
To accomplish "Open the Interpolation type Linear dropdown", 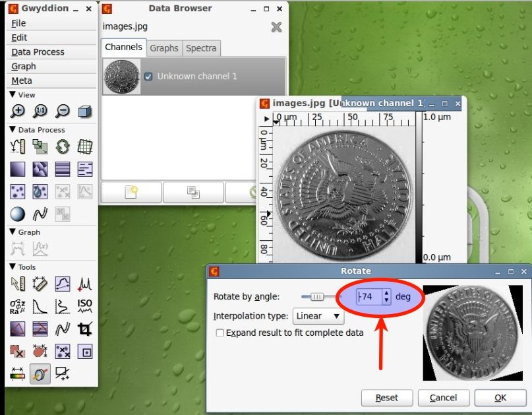I will pos(318,316).
